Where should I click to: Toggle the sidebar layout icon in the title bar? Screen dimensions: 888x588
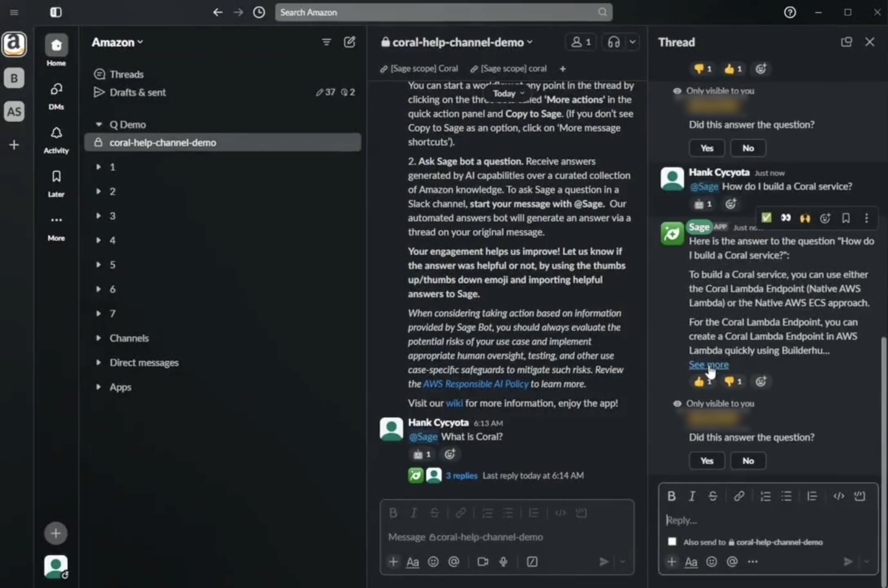tap(56, 12)
